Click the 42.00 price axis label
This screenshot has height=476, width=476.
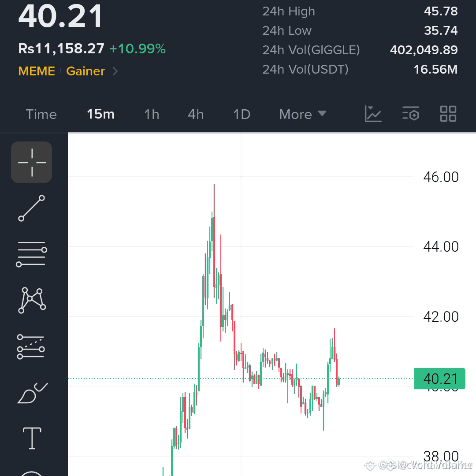(x=441, y=316)
